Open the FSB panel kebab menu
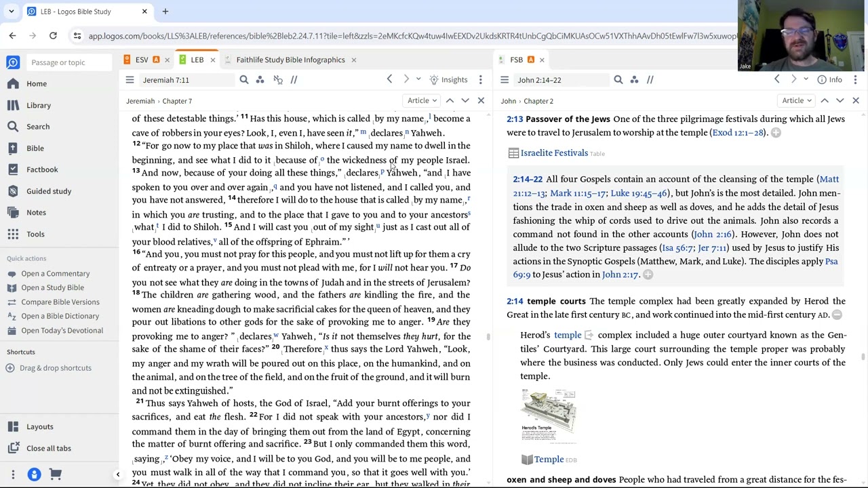The width and height of the screenshot is (868, 488). (x=854, y=80)
